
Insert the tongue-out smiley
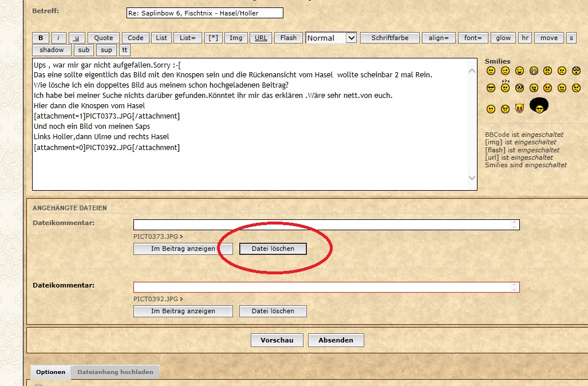click(x=534, y=88)
